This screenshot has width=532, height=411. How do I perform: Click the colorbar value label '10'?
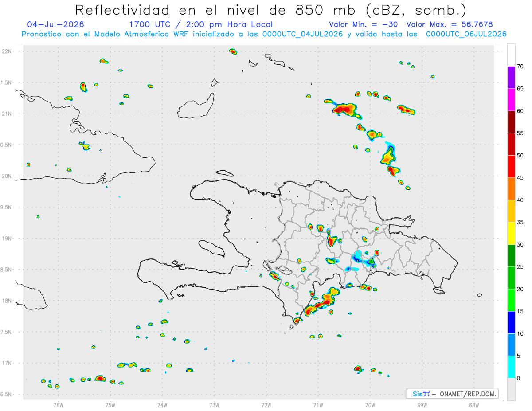(520, 333)
